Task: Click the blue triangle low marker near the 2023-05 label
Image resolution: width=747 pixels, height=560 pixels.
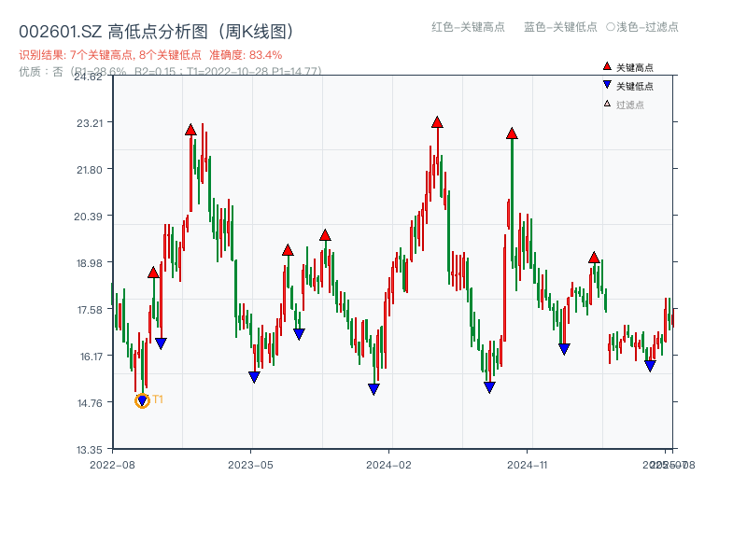Action: [x=254, y=375]
